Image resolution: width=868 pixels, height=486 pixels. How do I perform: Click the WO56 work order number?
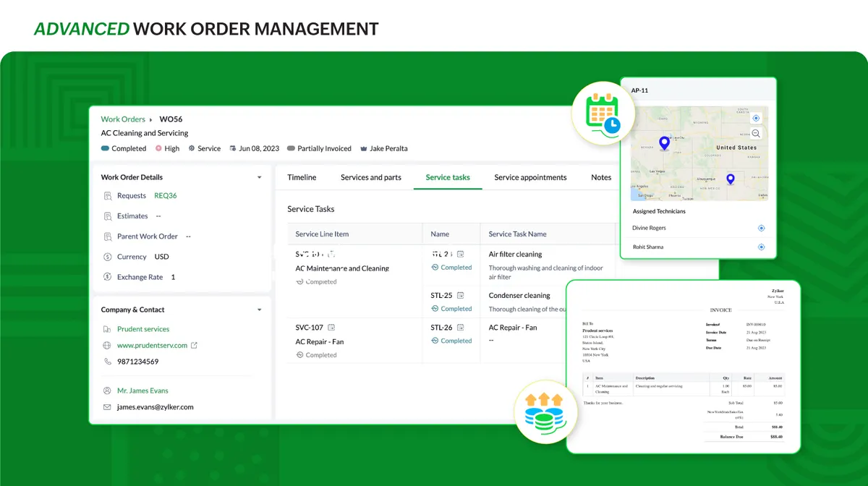click(171, 119)
